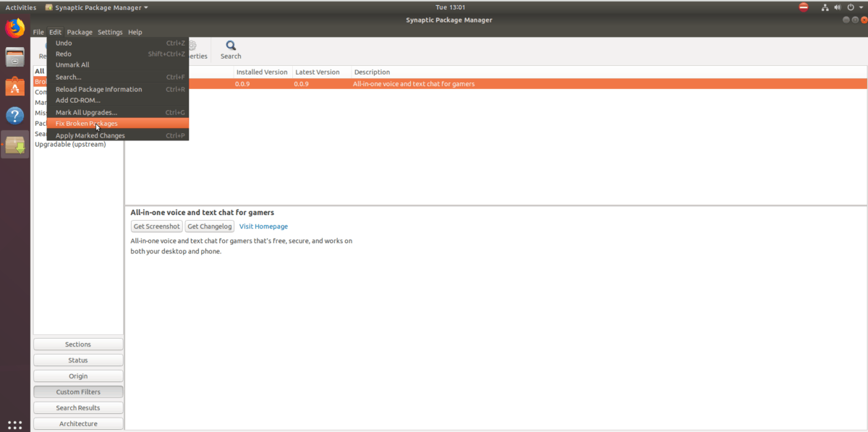Click the volume icon in the top bar
Viewport: 868px width, 432px height.
pyautogui.click(x=837, y=7)
